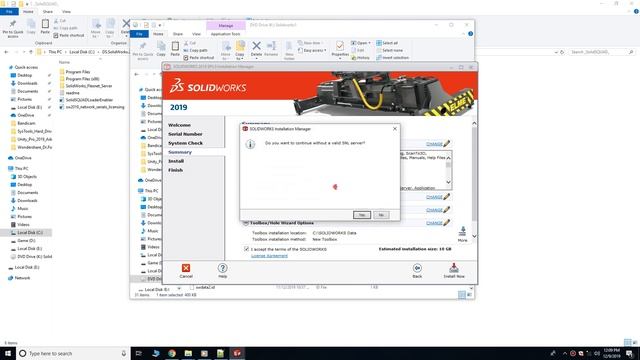
Task: Click Select all in the DVD Drive Explorer ribbon
Action: point(387,43)
